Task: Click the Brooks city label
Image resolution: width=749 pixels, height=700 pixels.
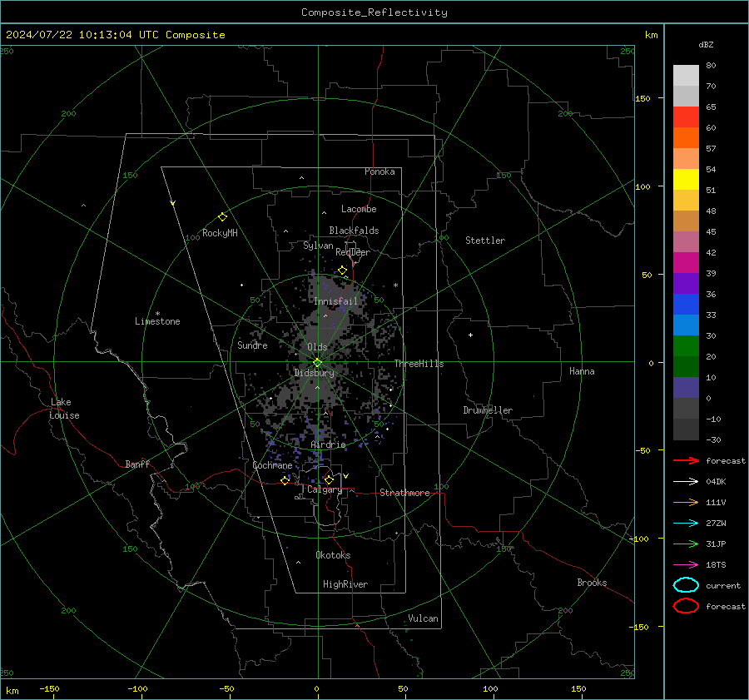Action: (x=592, y=583)
